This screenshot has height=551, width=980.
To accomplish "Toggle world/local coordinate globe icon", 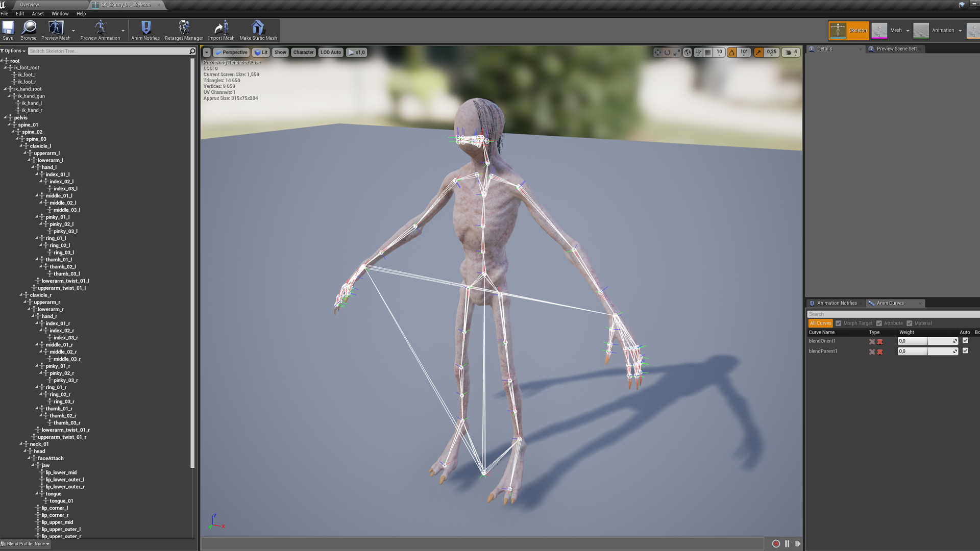I will [x=688, y=52].
